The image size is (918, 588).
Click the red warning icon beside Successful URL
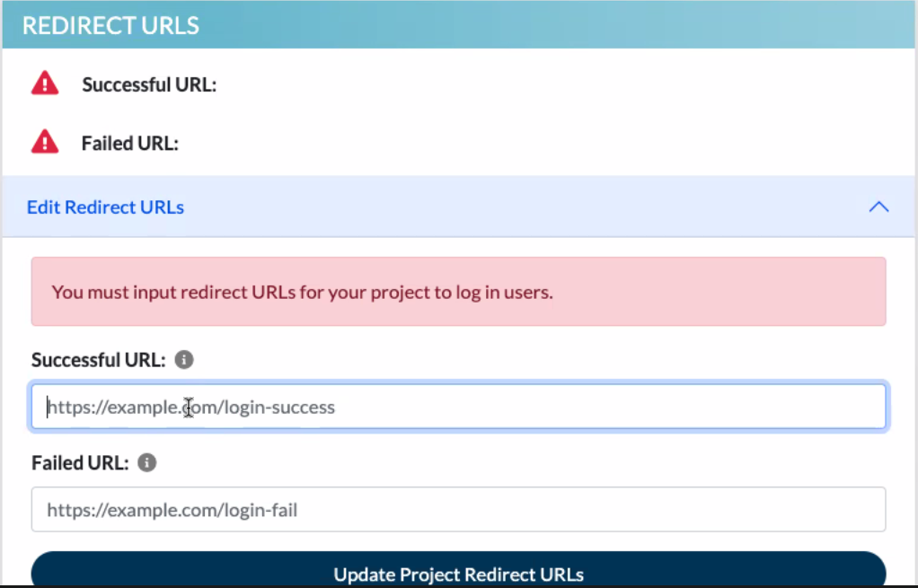[x=45, y=83]
